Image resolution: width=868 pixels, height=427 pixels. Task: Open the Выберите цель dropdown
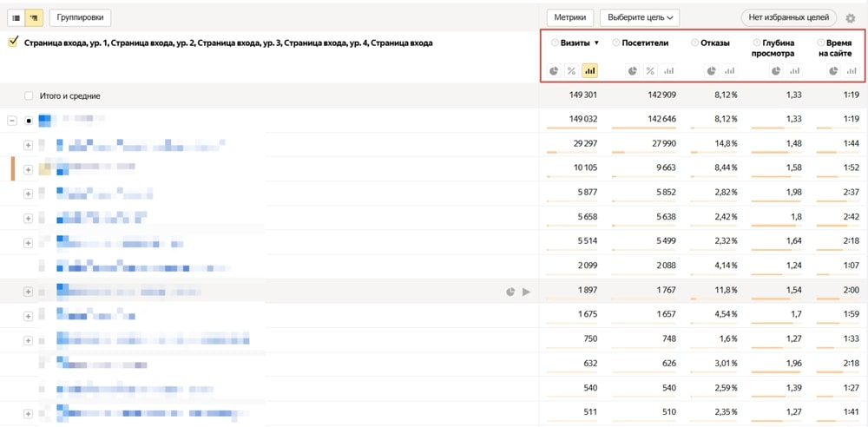640,17
